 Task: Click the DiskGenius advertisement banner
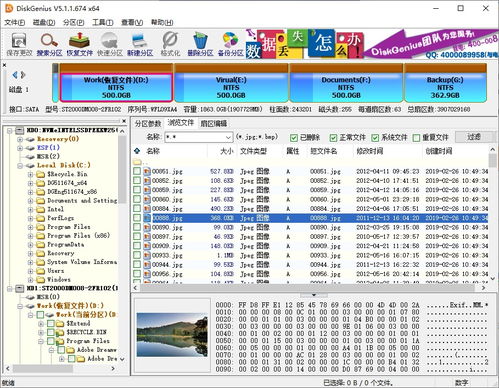pyautogui.click(x=372, y=44)
